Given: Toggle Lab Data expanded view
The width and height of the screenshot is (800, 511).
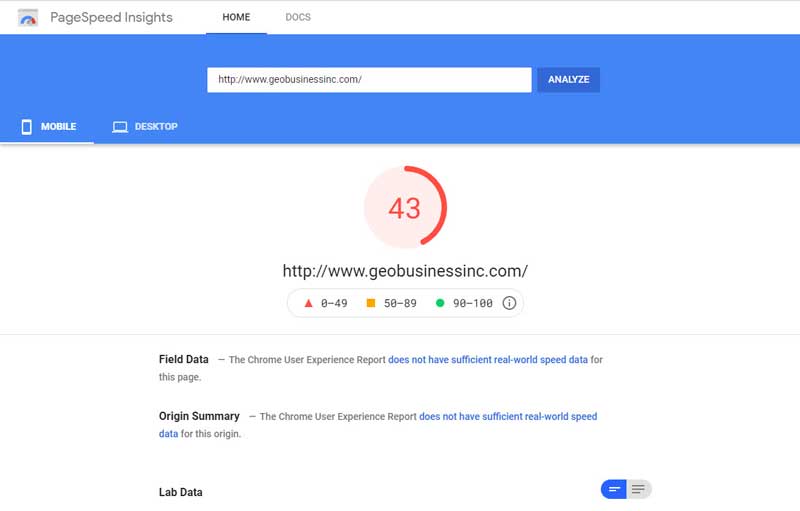Looking at the screenshot, I should 639,490.
